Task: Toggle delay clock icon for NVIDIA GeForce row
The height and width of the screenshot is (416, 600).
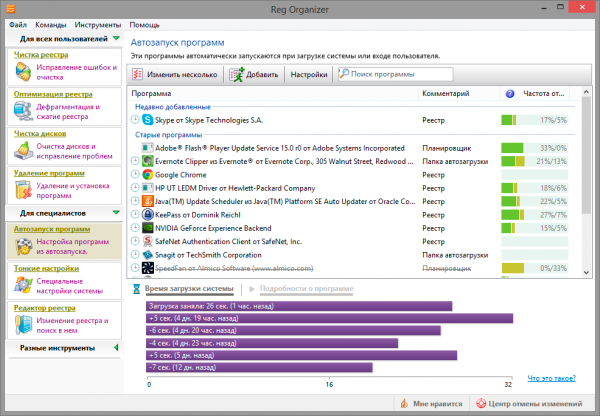Action: 135,228
